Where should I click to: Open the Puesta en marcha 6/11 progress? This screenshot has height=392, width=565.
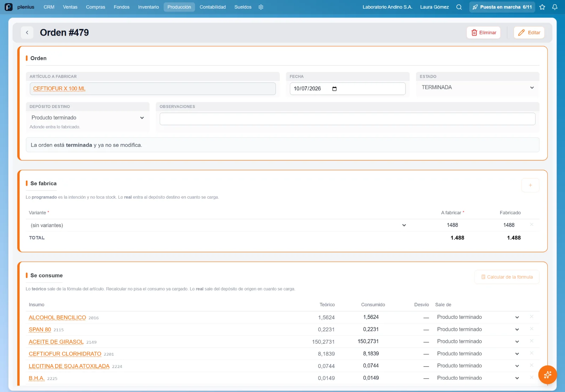click(502, 7)
